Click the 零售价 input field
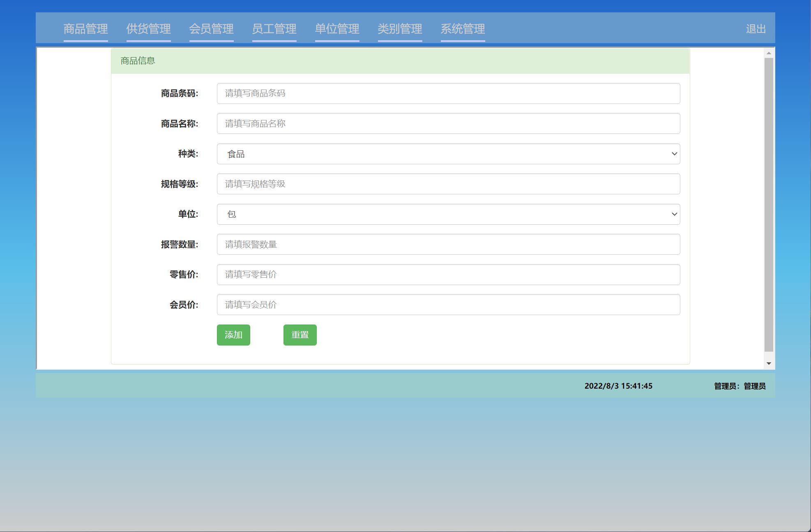The image size is (811, 532). click(449, 274)
